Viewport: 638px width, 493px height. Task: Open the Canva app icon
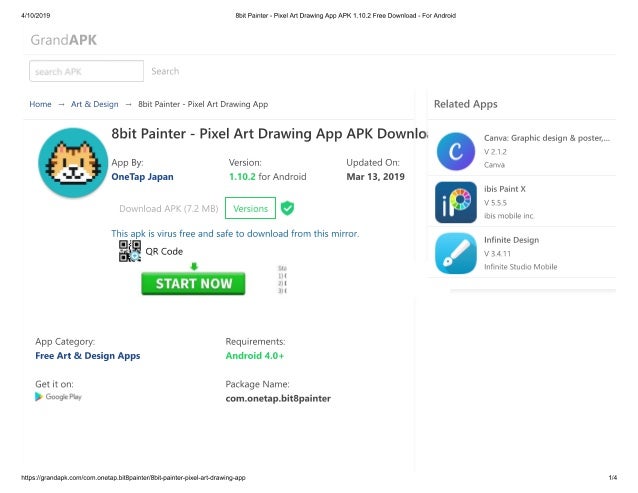pyautogui.click(x=456, y=151)
